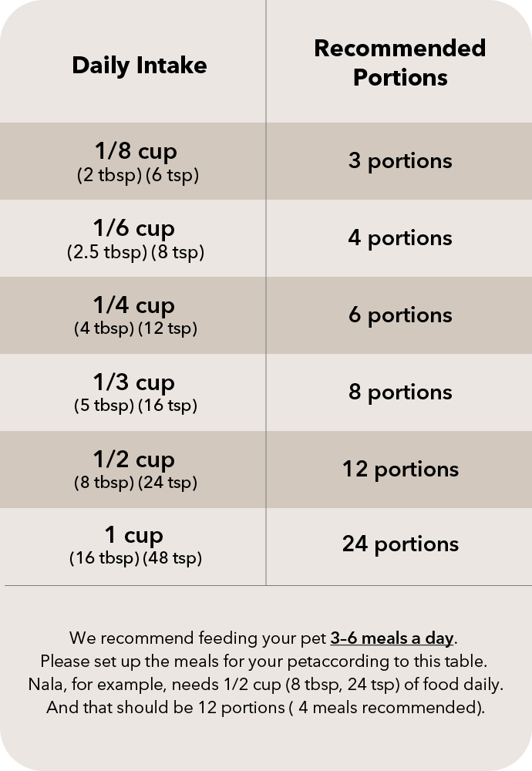Click the underlined 3–6 meals a day text
Image resolution: width=532 pixels, height=771 pixels.
(x=392, y=638)
